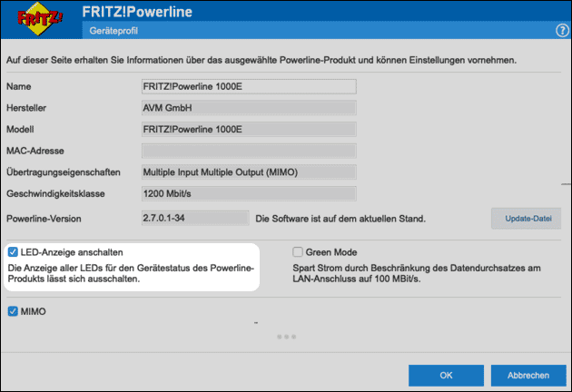The height and width of the screenshot is (392, 572).
Task: Click the Geschwindigkeitsklasse 1200 Mbit/s field
Action: [x=249, y=193]
